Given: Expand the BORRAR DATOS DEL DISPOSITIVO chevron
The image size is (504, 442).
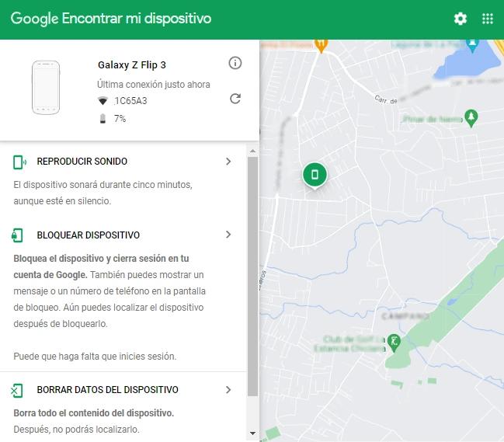Looking at the screenshot, I should pos(228,390).
